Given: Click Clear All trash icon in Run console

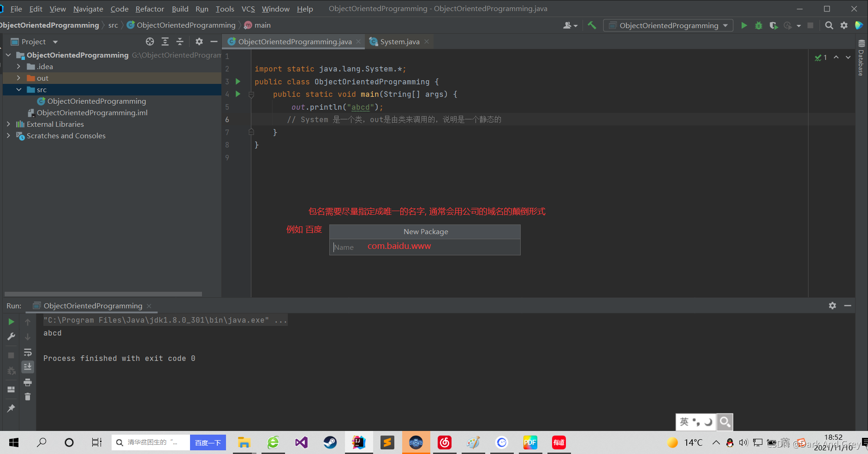Looking at the screenshot, I should pyautogui.click(x=28, y=396).
